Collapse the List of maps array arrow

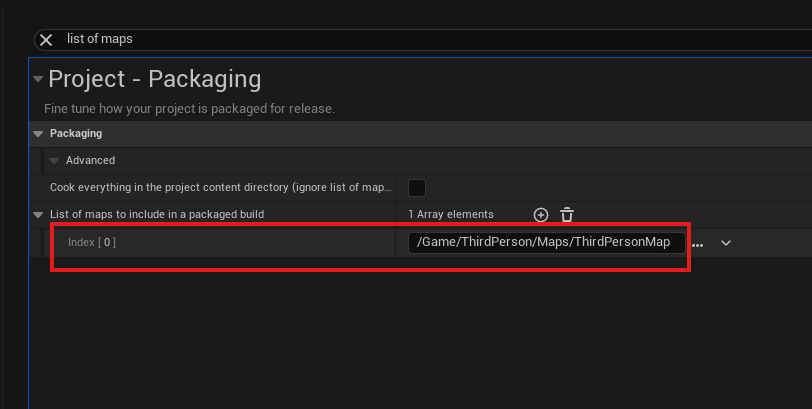click(39, 215)
